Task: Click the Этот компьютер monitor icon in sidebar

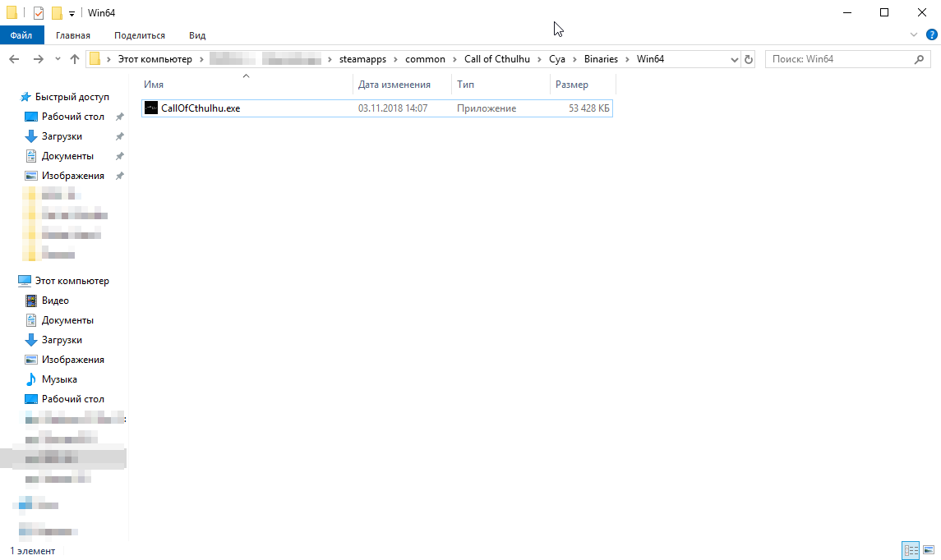Action: coord(25,281)
